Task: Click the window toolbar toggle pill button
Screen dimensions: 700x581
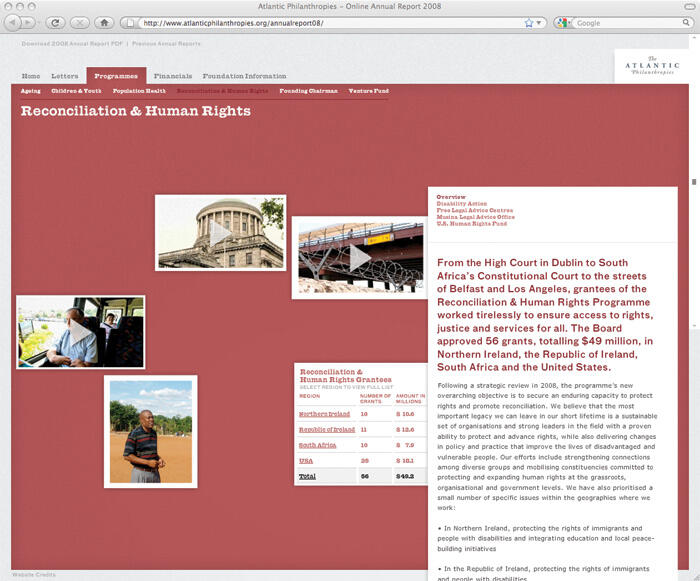Action: tap(689, 6)
